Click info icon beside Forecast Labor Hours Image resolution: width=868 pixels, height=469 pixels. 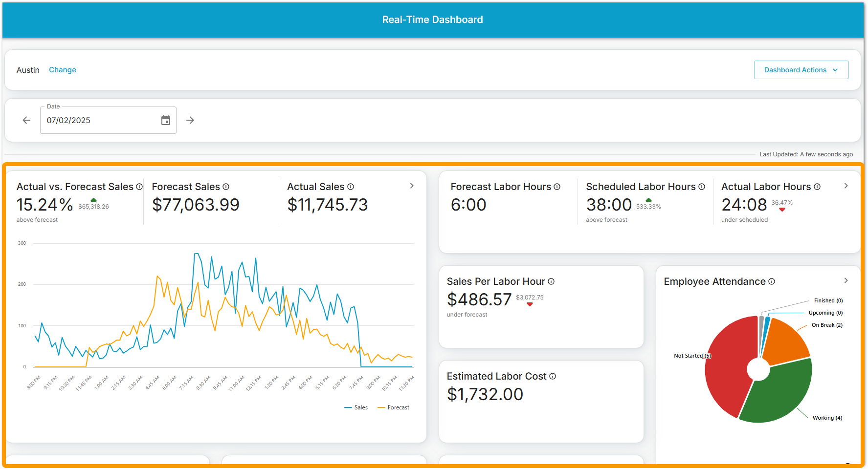(x=557, y=187)
